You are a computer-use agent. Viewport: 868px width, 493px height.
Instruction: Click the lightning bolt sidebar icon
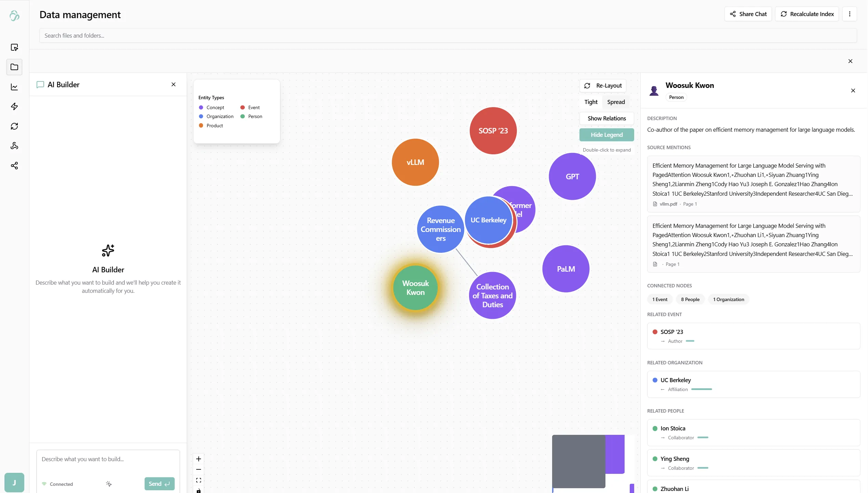click(x=14, y=106)
